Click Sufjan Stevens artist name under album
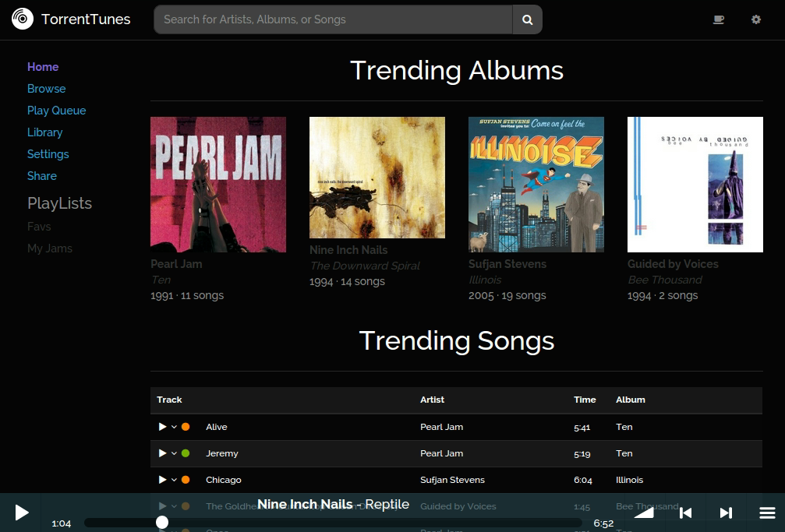The height and width of the screenshot is (532, 785). tap(507, 264)
